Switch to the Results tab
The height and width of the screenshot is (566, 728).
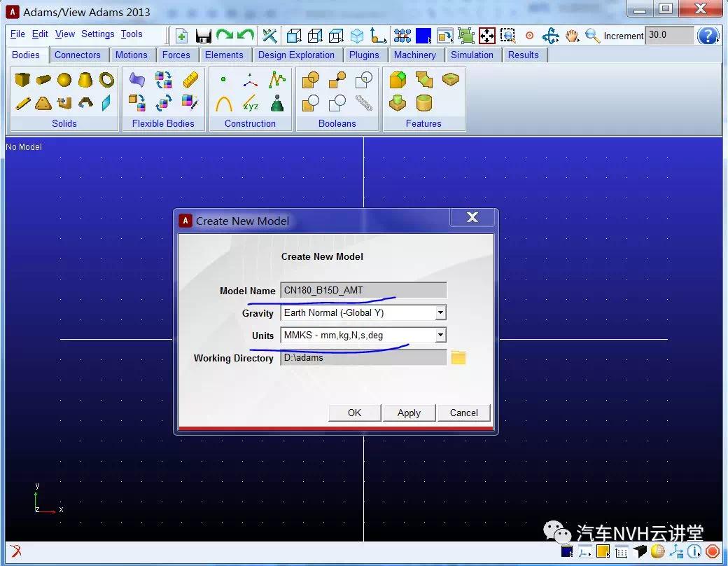[524, 55]
